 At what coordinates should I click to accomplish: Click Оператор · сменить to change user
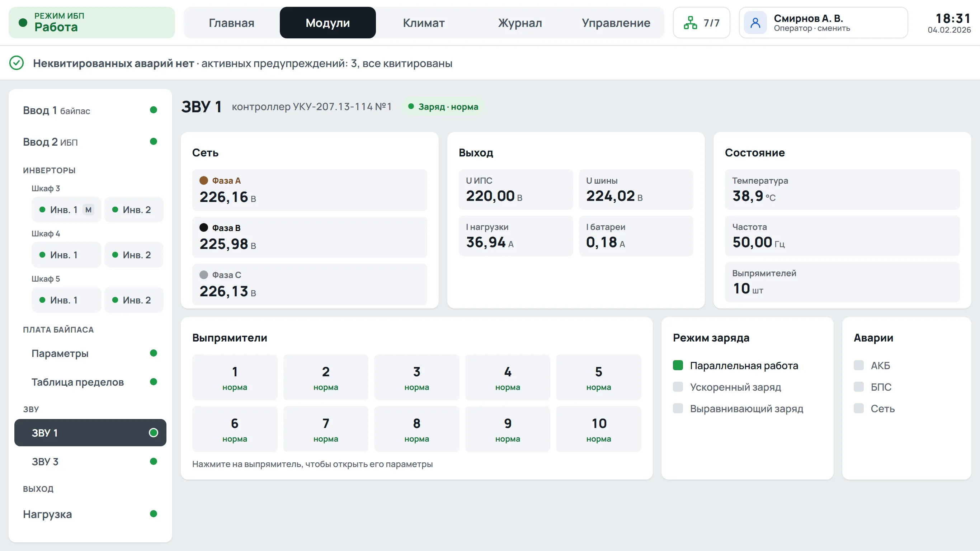pos(812,29)
